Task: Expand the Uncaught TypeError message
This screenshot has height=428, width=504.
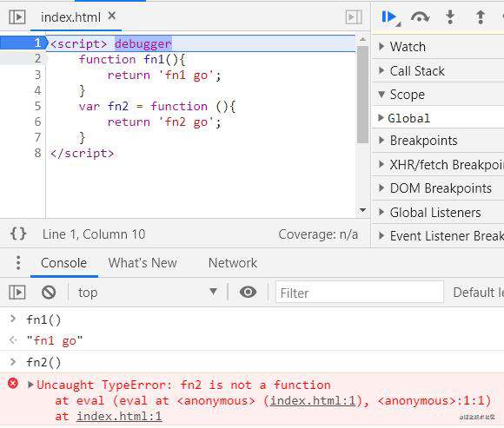Action: coord(30,385)
